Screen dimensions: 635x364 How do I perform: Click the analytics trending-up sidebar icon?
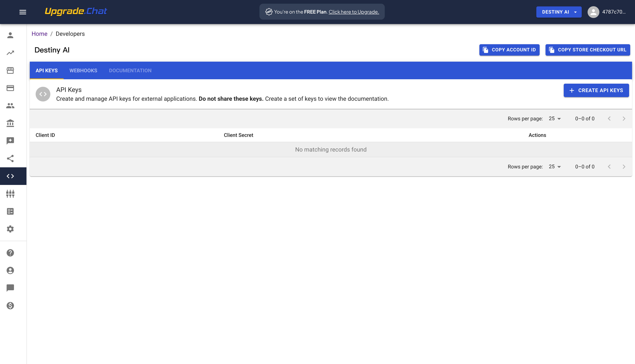10,53
